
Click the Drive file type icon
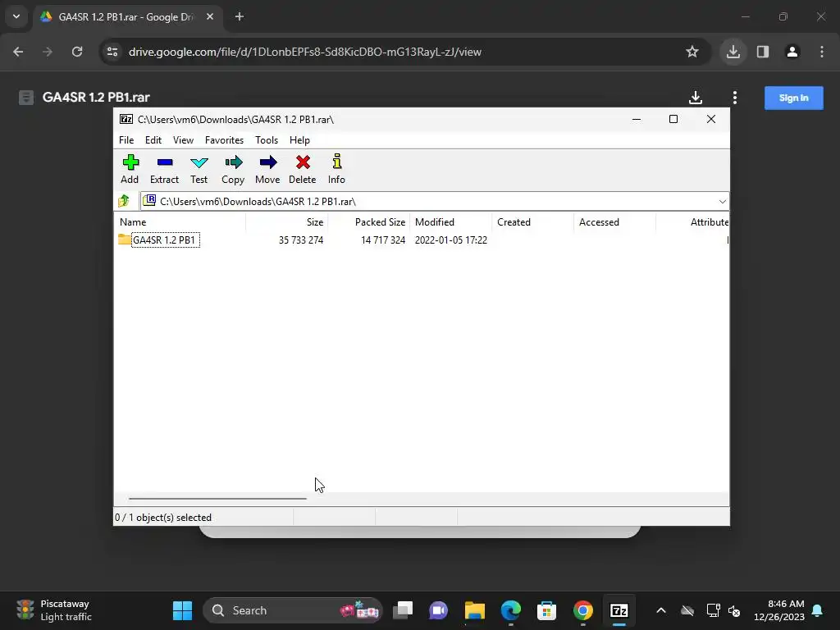25,98
